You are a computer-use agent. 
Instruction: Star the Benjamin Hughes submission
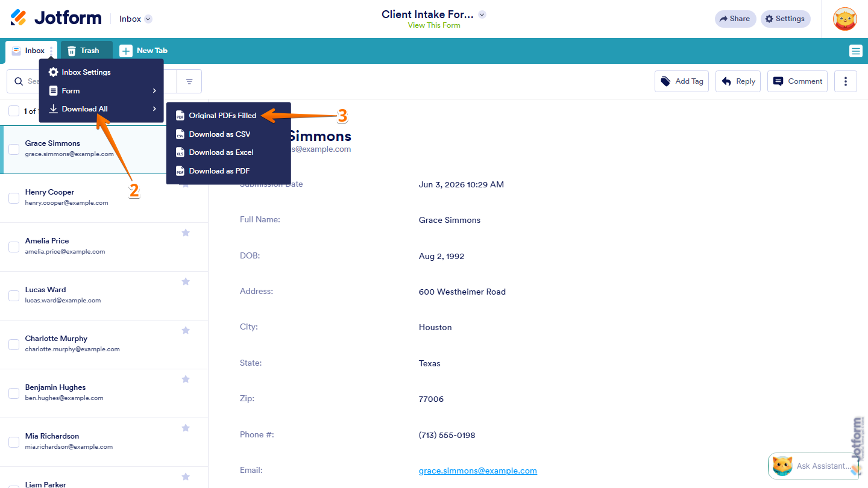coord(186,379)
